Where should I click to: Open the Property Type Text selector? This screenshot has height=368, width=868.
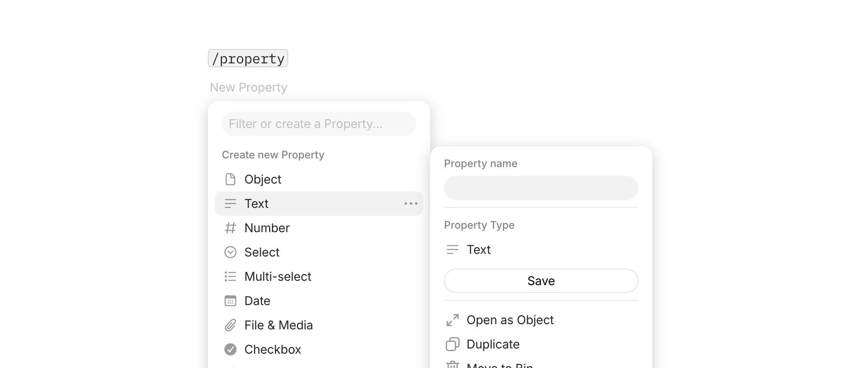541,250
